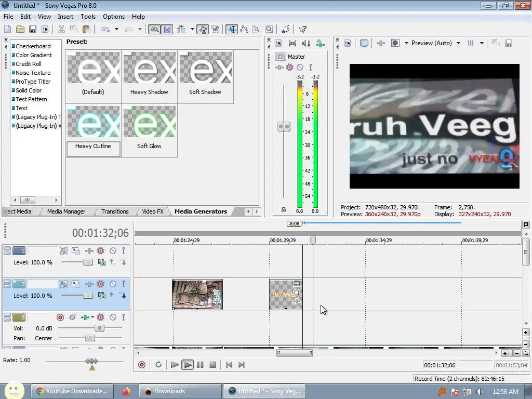The height and width of the screenshot is (399, 532).
Task: Solo video track 2
Action: (x=124, y=284)
